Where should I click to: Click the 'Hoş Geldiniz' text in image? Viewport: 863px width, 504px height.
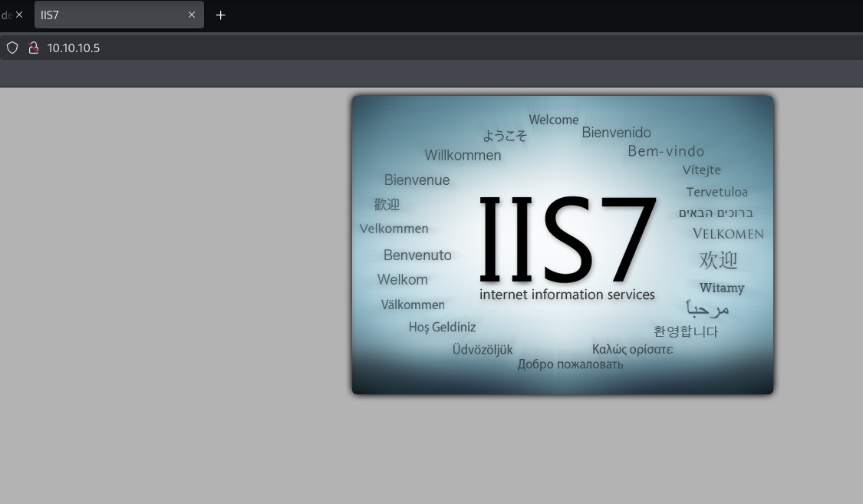[442, 328]
